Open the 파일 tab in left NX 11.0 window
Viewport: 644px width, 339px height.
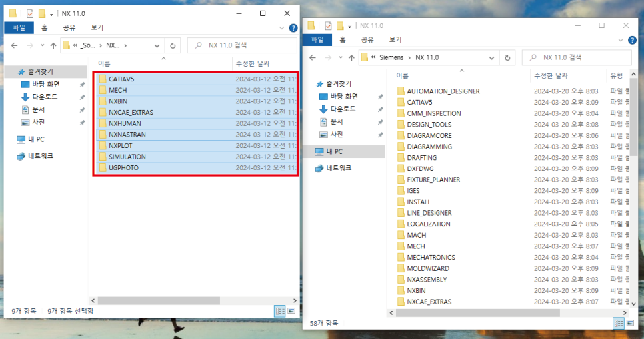click(x=19, y=27)
